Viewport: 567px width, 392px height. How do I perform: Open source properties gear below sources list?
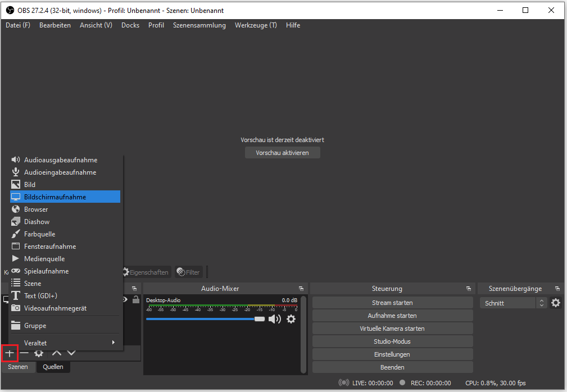(39, 353)
